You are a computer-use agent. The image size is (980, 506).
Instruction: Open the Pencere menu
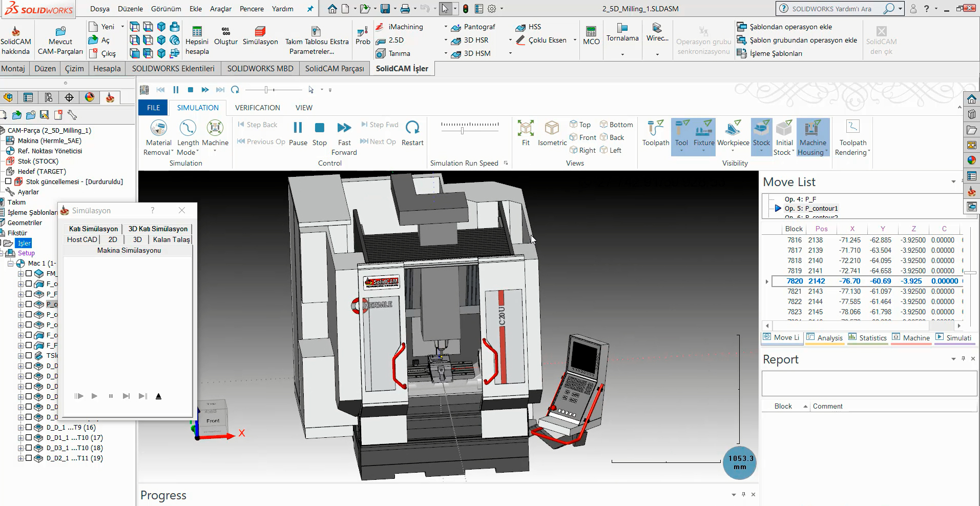coord(252,9)
